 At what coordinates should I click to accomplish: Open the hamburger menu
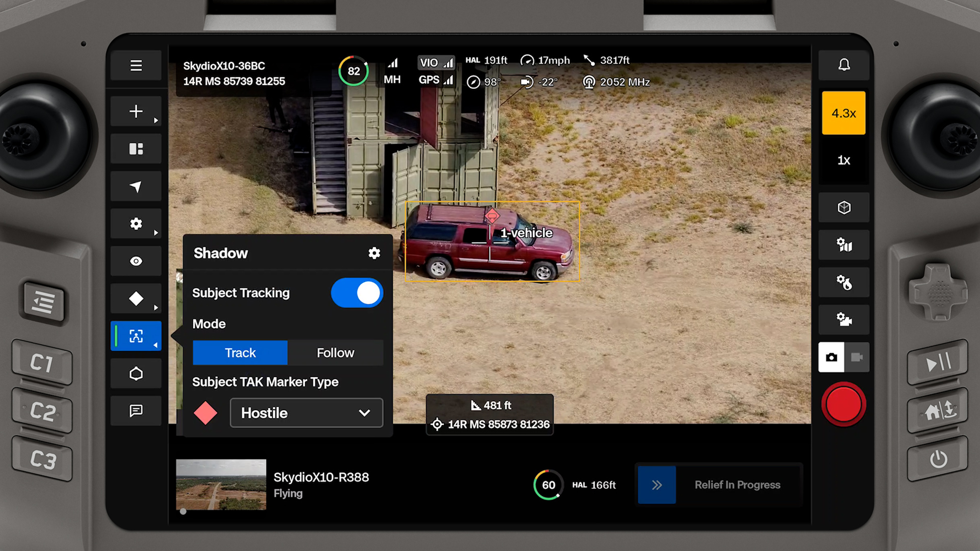click(136, 65)
